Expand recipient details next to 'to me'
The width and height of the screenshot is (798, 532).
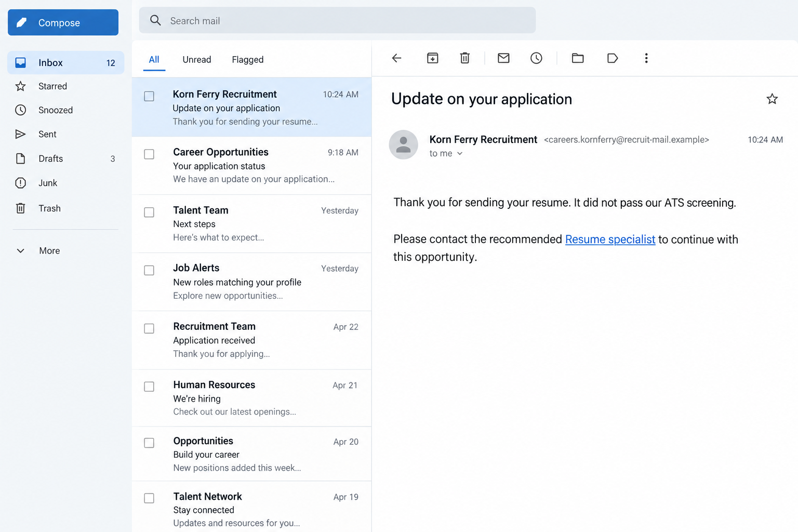[460, 154]
